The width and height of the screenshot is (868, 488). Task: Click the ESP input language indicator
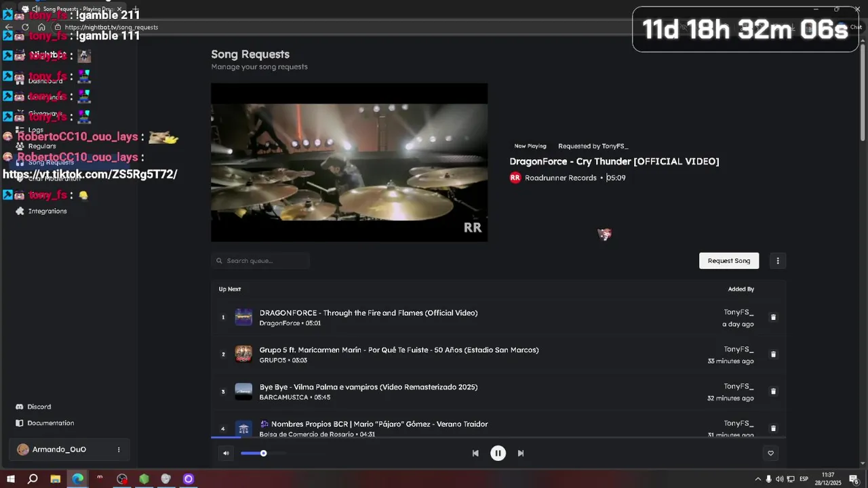pyautogui.click(x=804, y=479)
